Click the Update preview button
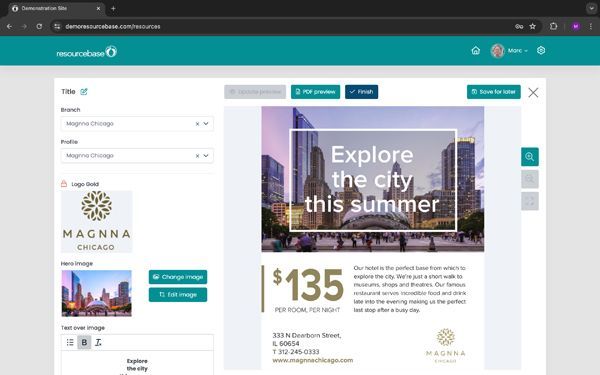The width and height of the screenshot is (600, 375). tap(255, 92)
